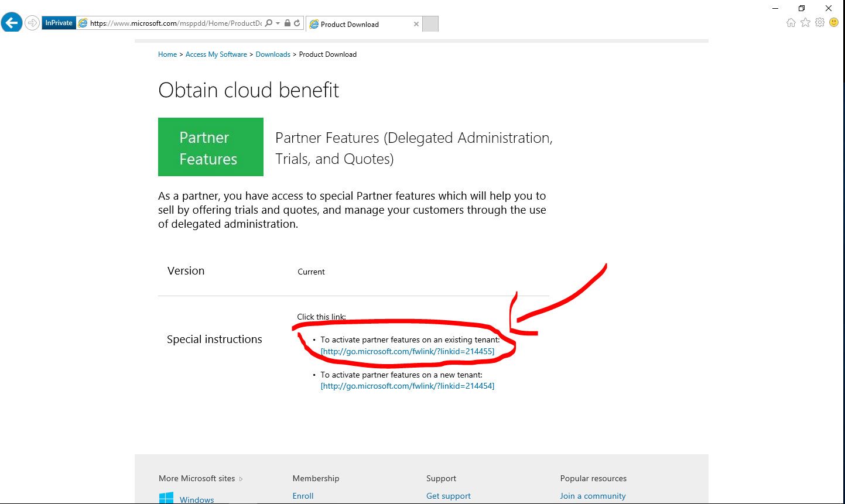Click the green Partner Features tile

tap(211, 147)
